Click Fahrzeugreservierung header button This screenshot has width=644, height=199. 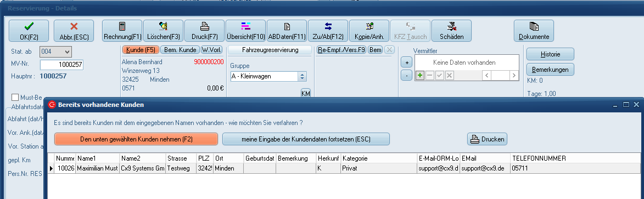coord(270,50)
